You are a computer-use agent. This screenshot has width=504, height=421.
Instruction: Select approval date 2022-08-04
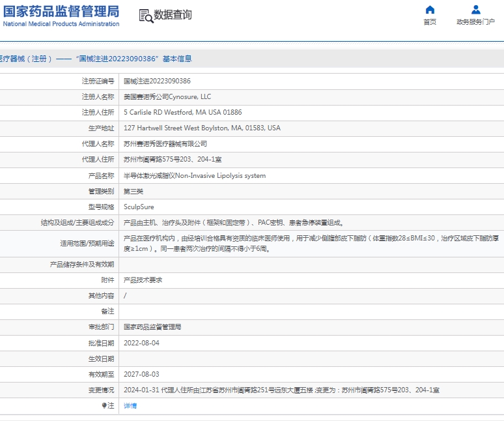(141, 343)
